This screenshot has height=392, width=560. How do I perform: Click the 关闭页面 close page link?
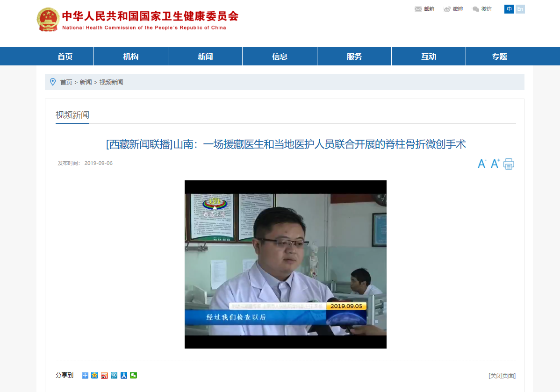502,376
